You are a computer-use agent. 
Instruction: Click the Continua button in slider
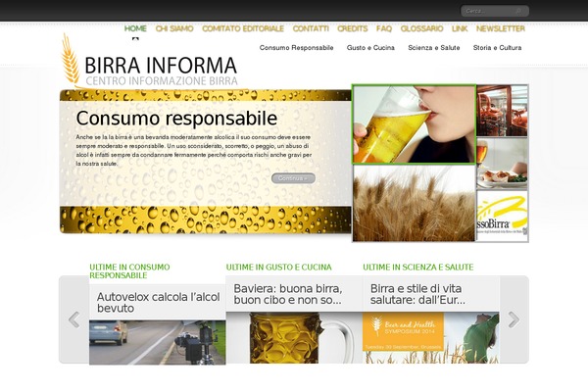(293, 178)
